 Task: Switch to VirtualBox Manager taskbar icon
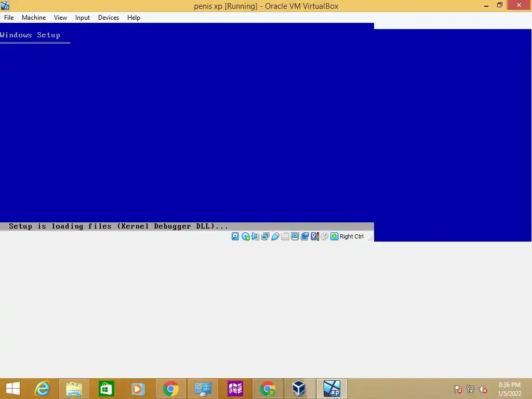coord(299,389)
